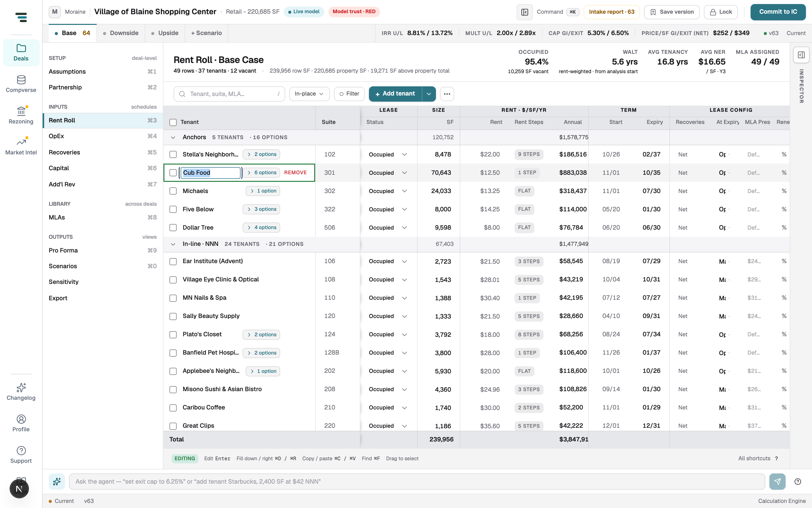Open the Inspector panel toggle icon
This screenshot has height=508, width=812.
click(x=801, y=55)
